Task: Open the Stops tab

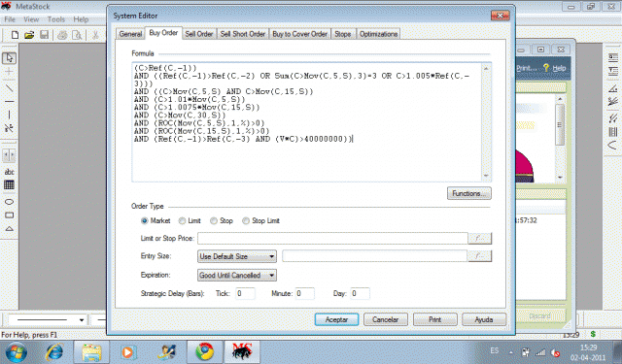Action: pyautogui.click(x=343, y=34)
